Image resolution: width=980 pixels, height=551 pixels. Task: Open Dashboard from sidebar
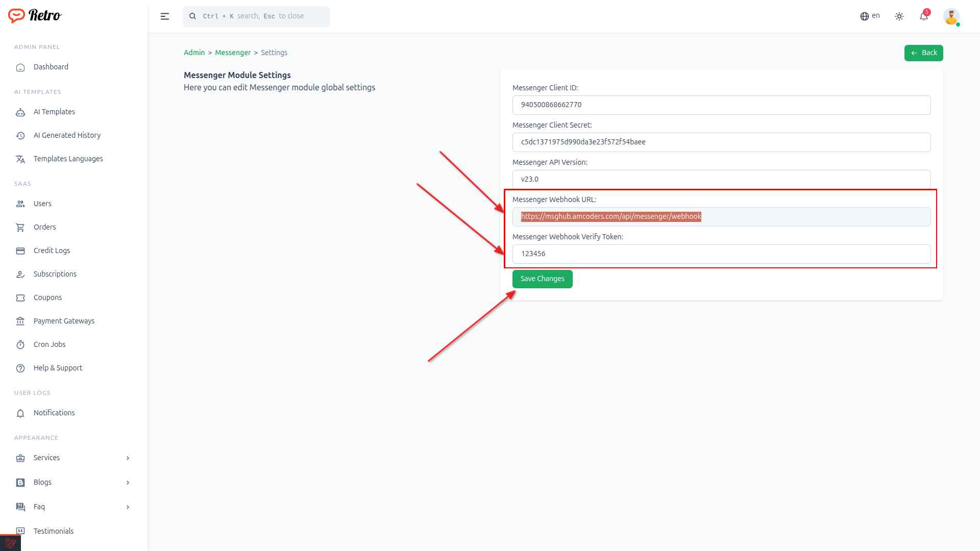click(x=51, y=67)
